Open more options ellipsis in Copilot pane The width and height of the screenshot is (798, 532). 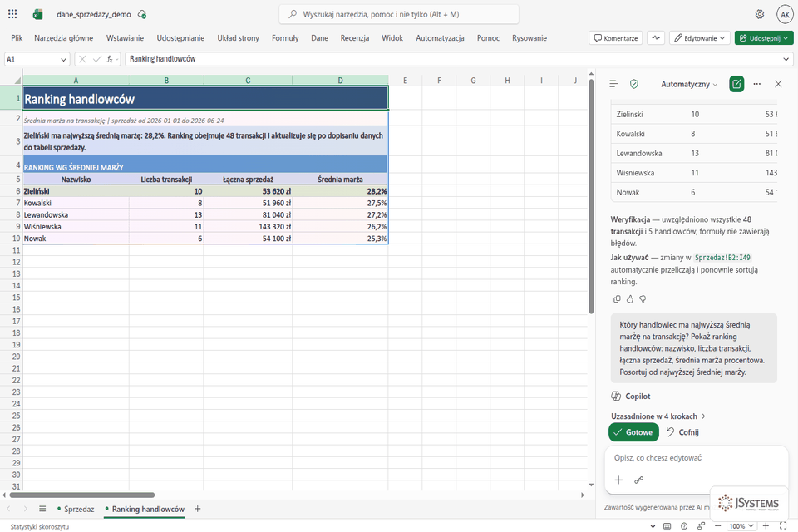(x=757, y=84)
